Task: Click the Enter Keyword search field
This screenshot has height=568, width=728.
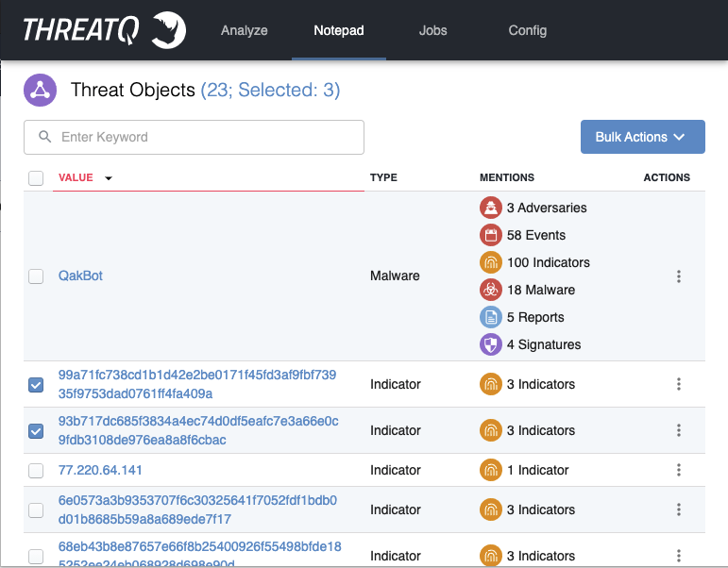Action: click(195, 137)
